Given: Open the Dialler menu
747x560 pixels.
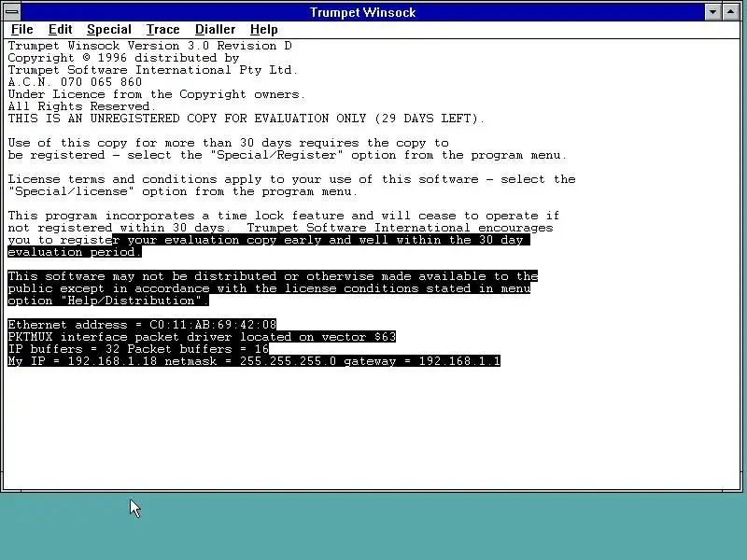Looking at the screenshot, I should (x=215, y=30).
